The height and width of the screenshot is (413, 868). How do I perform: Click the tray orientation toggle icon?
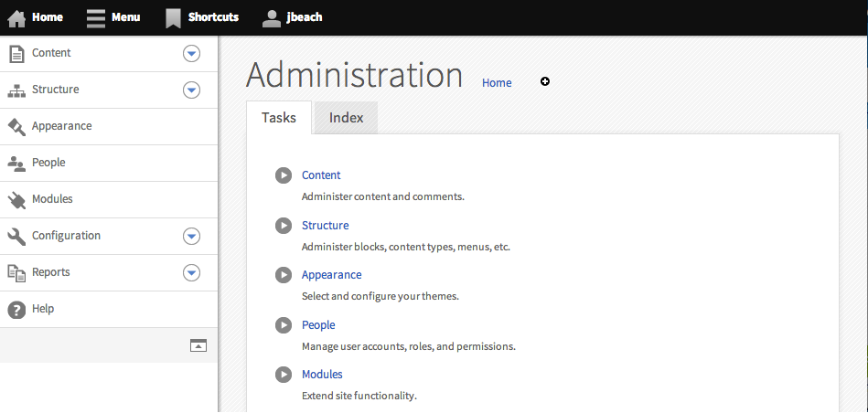point(198,345)
